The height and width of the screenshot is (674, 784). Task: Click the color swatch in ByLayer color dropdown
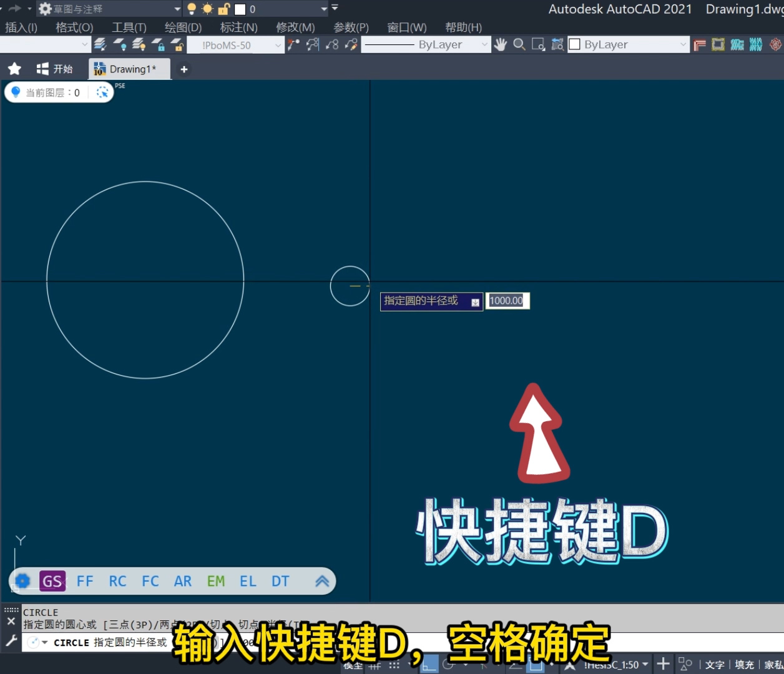click(575, 44)
